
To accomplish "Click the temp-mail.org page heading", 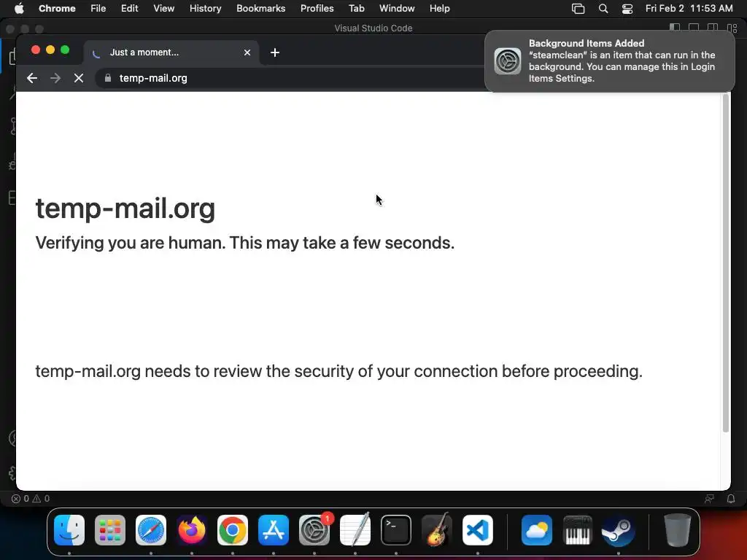I will (x=125, y=209).
